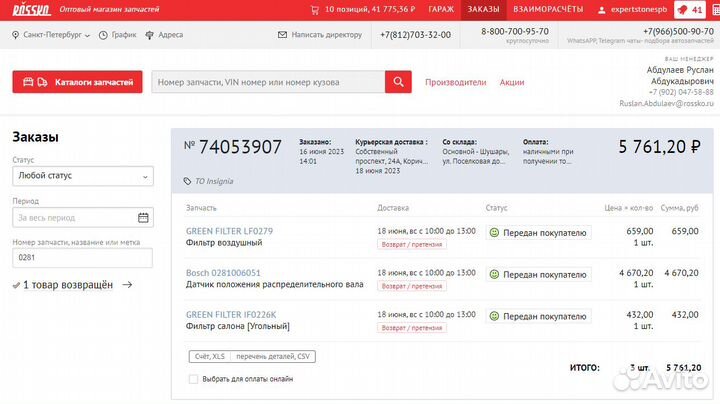Open GREEN FILTER IF0226K part link
Image resolution: width=720 pixels, height=404 pixels.
click(231, 315)
